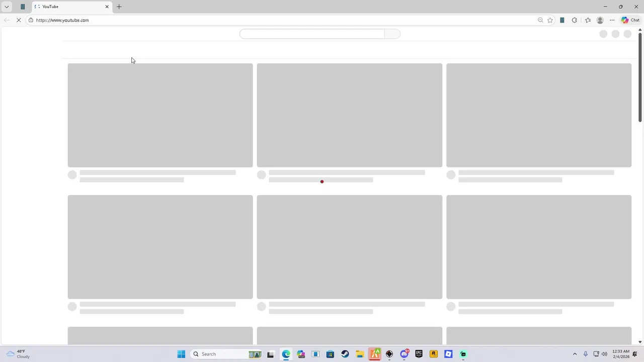Show hidden system tray icons
Viewport: 644px width, 362px height.
(x=575, y=354)
